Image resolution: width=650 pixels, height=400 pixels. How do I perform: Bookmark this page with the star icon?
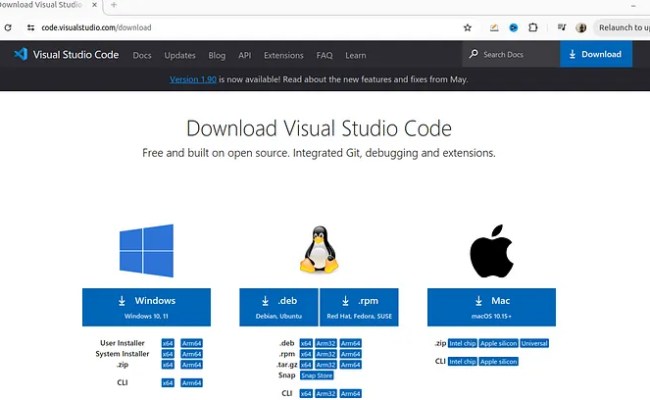point(468,28)
